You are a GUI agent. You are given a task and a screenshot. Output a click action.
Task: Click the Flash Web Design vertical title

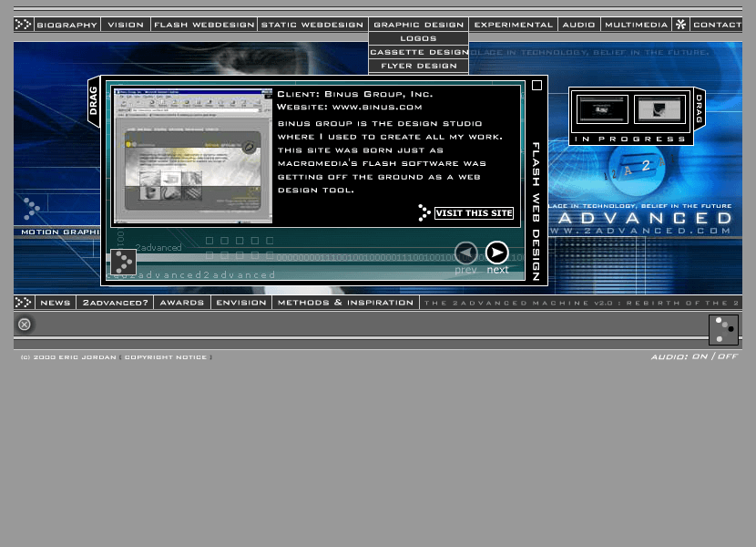pos(536,212)
